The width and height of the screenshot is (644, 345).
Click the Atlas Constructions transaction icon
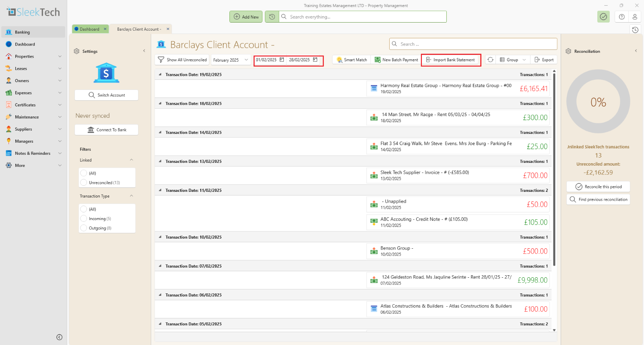click(x=374, y=309)
